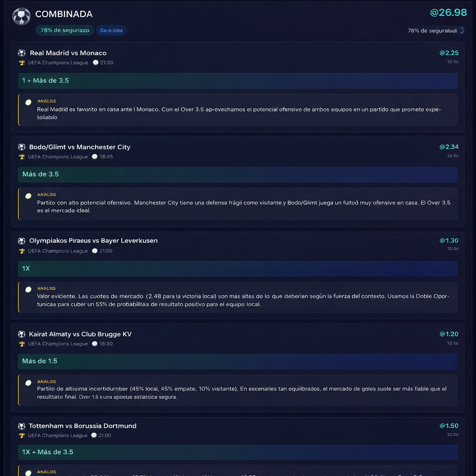Click clock icon beside 21:00 in Olympiakos match

coord(95,251)
